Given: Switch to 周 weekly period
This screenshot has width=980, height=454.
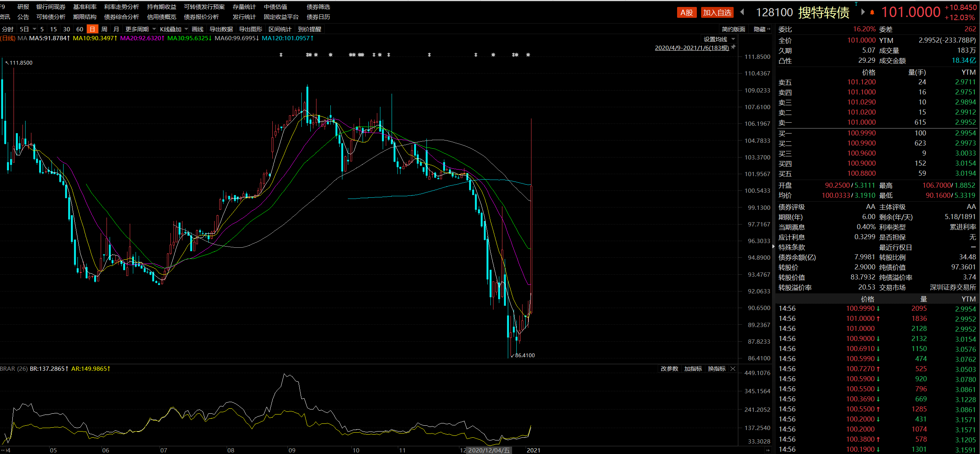Looking at the screenshot, I should click(x=104, y=29).
